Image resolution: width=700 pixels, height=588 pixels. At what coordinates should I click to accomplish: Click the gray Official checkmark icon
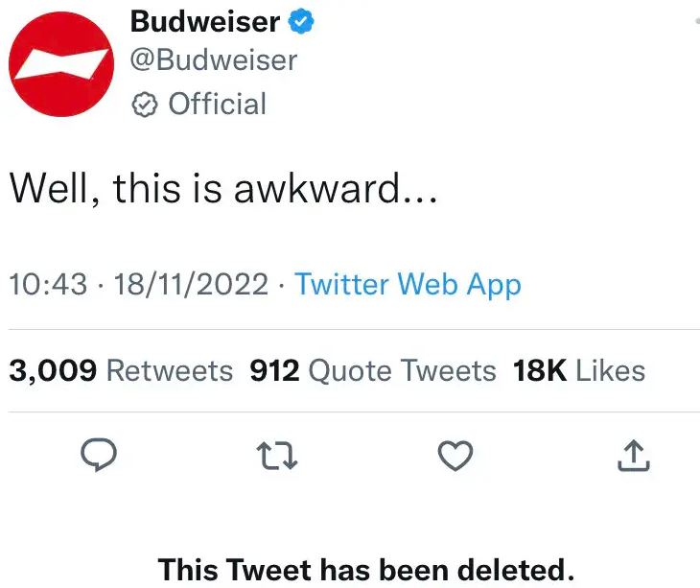point(144,105)
